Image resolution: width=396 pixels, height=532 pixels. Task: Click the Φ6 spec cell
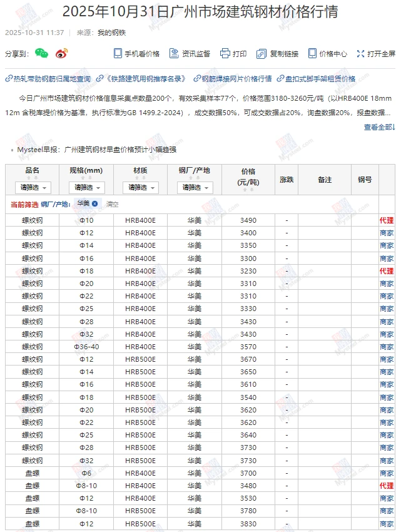(x=86, y=473)
